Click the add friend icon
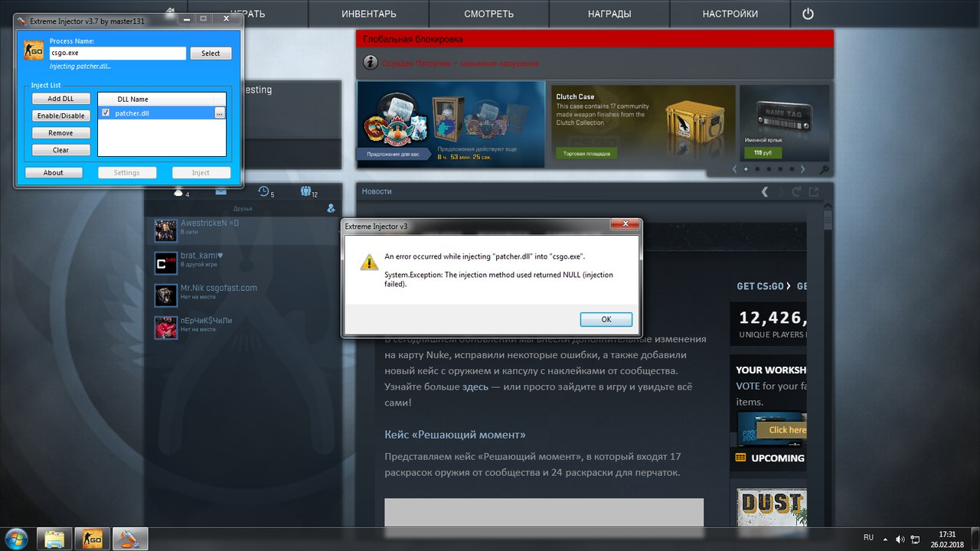 pyautogui.click(x=331, y=207)
